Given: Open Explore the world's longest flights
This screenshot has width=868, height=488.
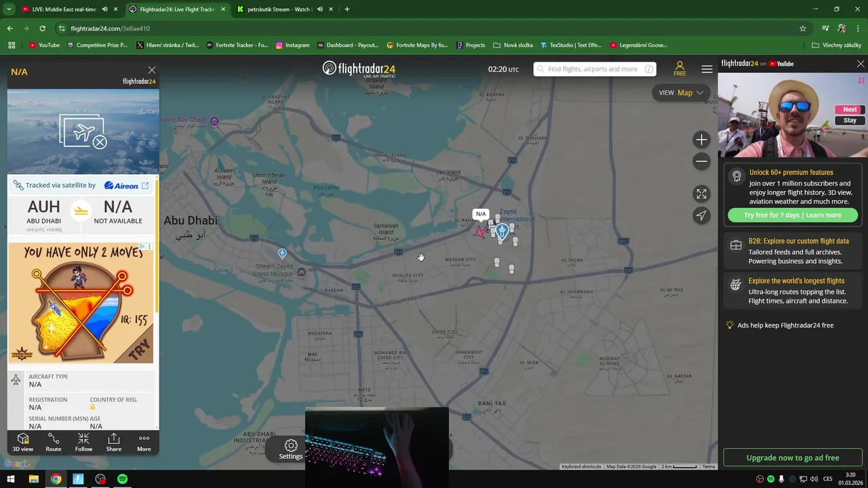Looking at the screenshot, I should click(x=793, y=291).
